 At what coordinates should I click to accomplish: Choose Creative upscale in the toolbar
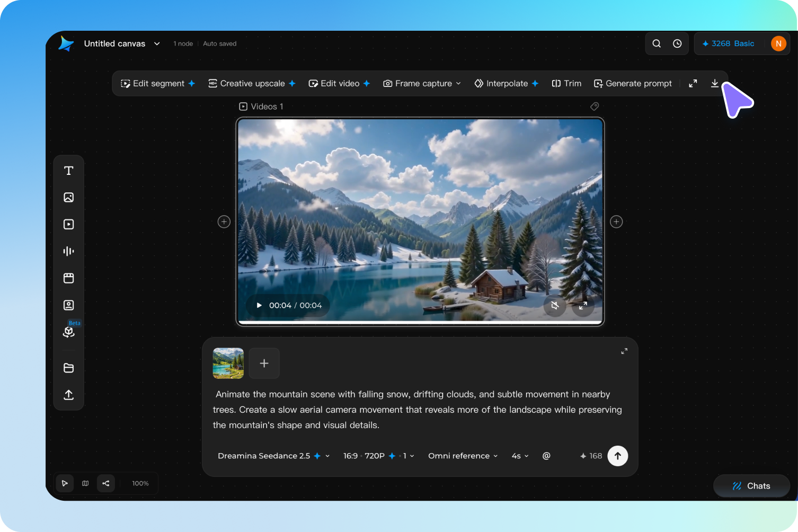(x=252, y=83)
